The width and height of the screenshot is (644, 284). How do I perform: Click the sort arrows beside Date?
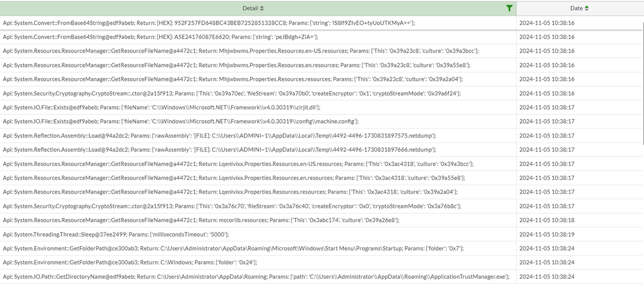(587, 9)
